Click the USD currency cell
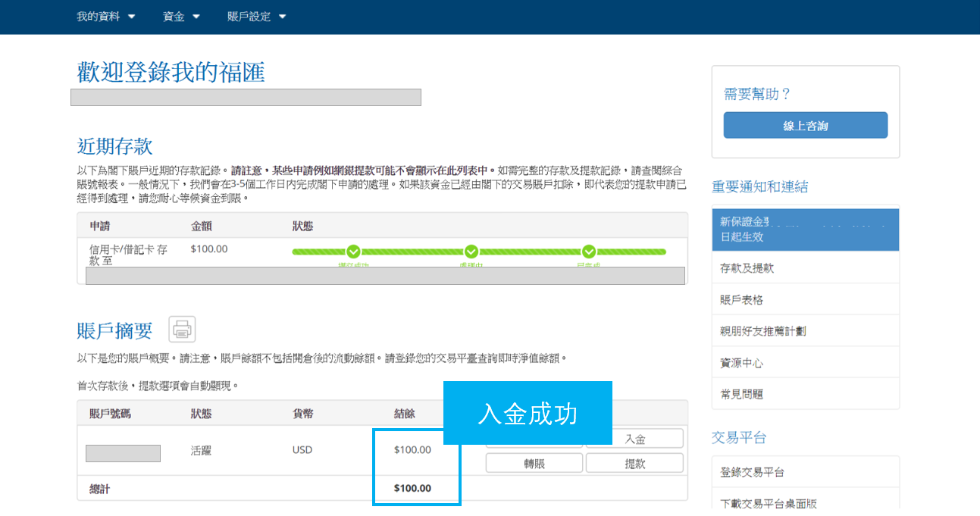The width and height of the screenshot is (980, 516). pos(302,450)
